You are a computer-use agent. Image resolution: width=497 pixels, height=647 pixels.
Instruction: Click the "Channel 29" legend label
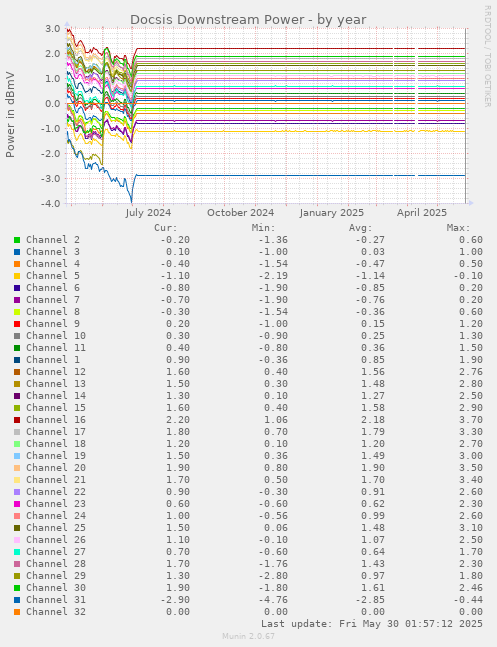pyautogui.click(x=56, y=576)
